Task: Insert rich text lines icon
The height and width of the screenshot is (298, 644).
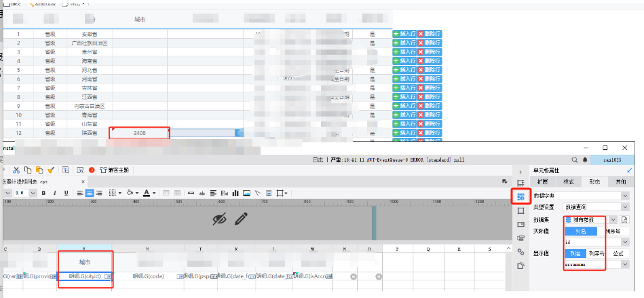Action: coord(213,193)
